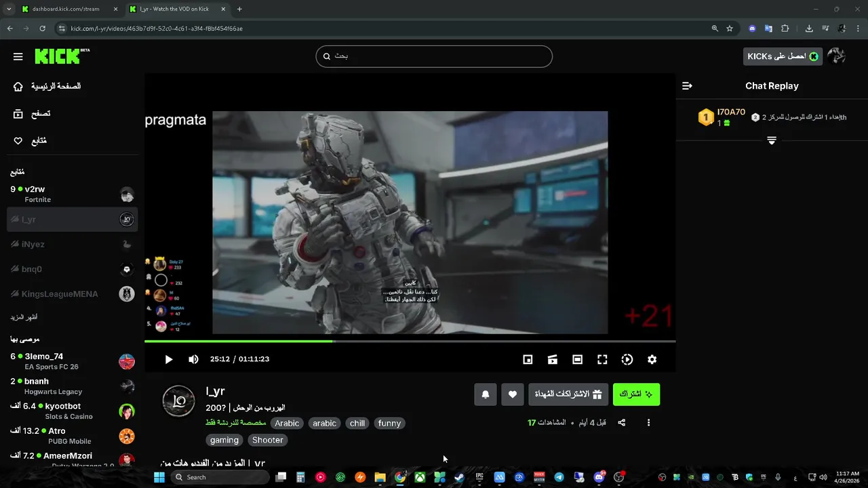Click the green Subscribe button
This screenshot has height=488, width=868.
click(x=636, y=394)
